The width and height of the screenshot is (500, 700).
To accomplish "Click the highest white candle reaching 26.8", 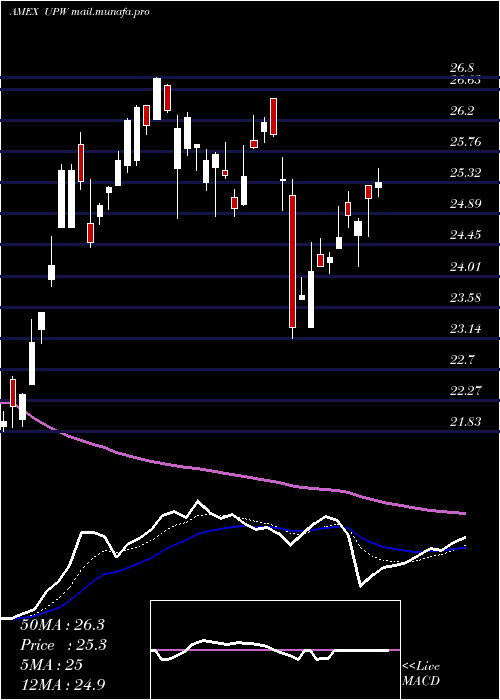I will pyautogui.click(x=157, y=99).
